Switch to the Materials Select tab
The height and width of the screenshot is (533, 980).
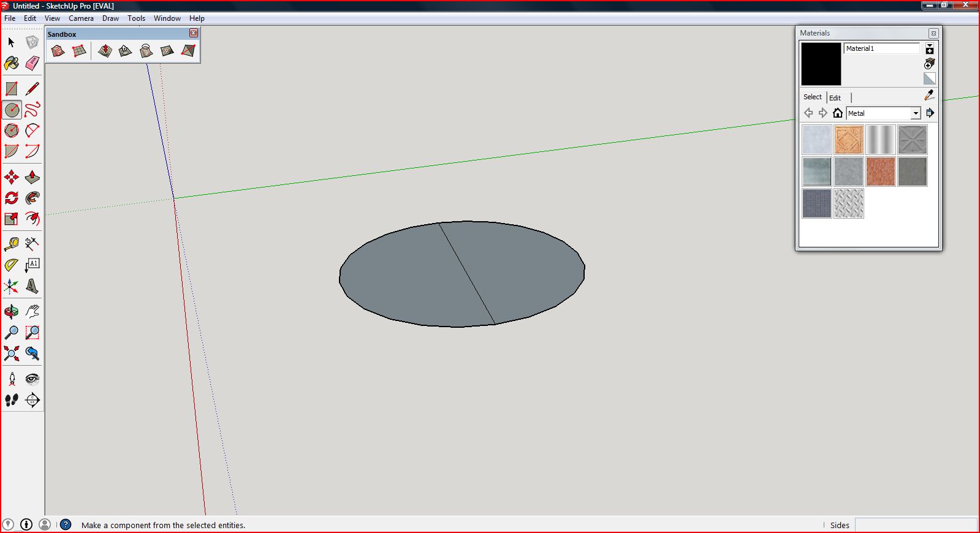(813, 97)
